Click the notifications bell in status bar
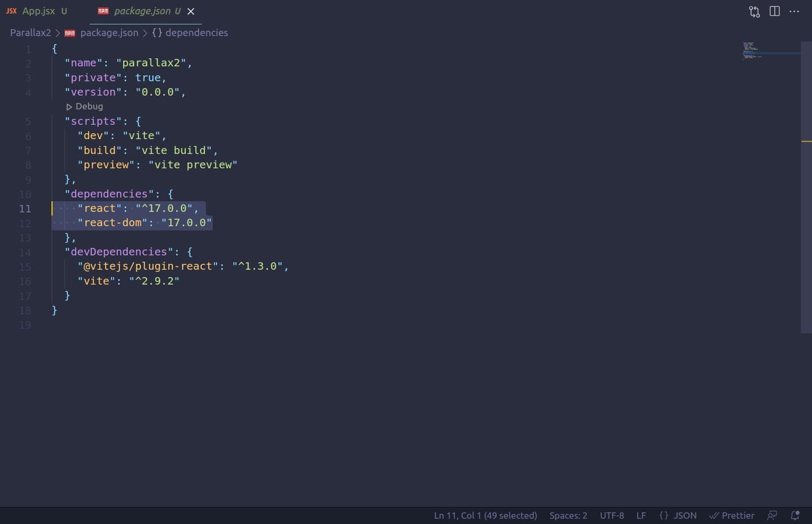812x524 pixels. (794, 515)
